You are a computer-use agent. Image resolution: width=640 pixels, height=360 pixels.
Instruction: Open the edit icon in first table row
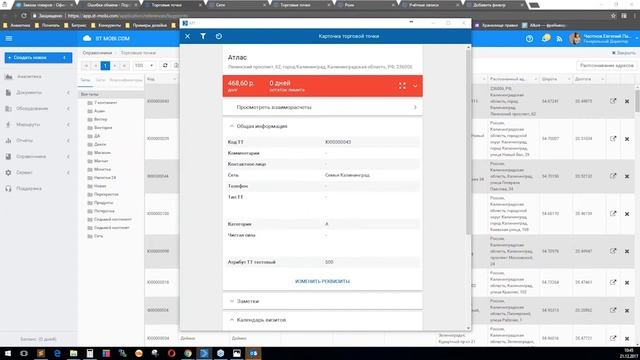point(613,101)
